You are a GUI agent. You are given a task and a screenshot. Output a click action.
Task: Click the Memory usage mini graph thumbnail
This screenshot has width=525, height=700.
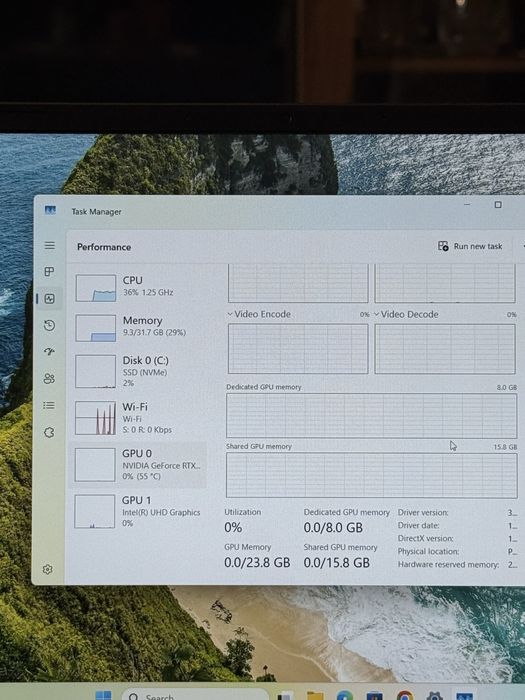point(96,328)
